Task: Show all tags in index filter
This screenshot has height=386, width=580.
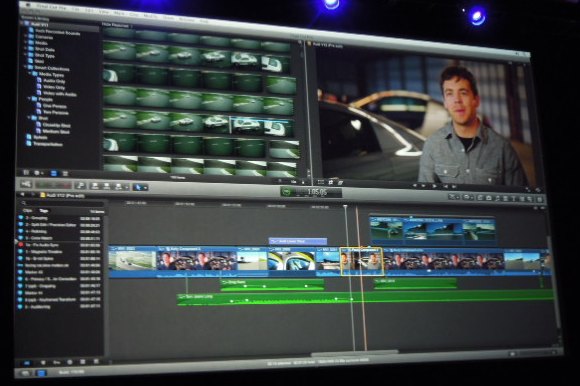Action: (27, 363)
